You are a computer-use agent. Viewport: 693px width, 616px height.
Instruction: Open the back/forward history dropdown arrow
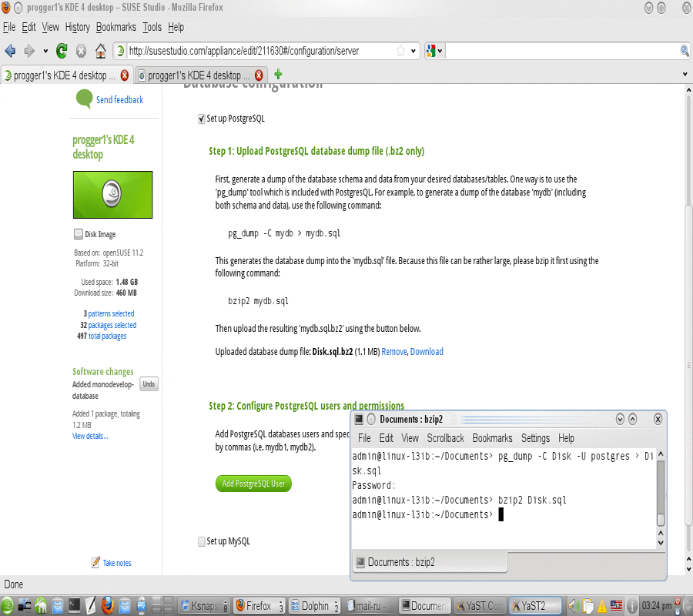[x=45, y=52]
